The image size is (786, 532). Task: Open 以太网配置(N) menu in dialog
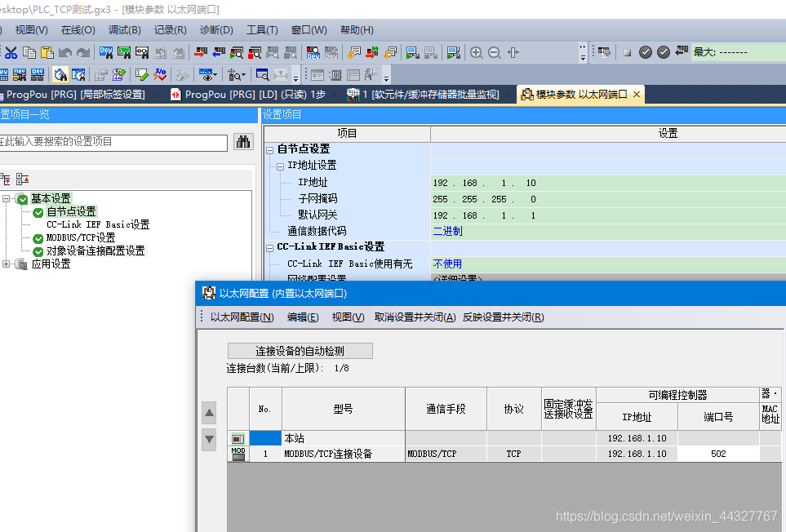tap(242, 317)
